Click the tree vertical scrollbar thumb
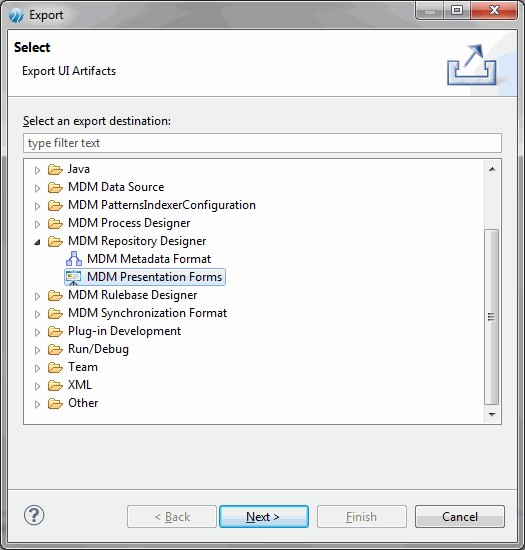 [492, 317]
